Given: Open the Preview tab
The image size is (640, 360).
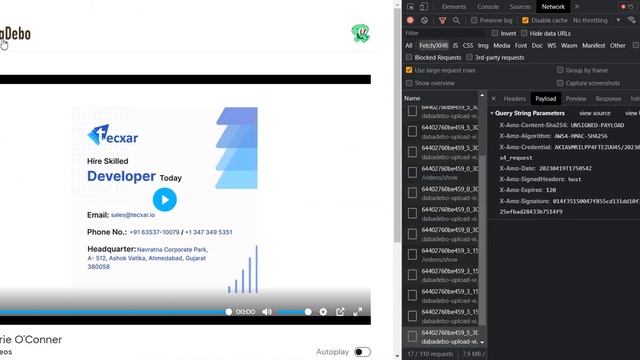Looking at the screenshot, I should (x=576, y=98).
